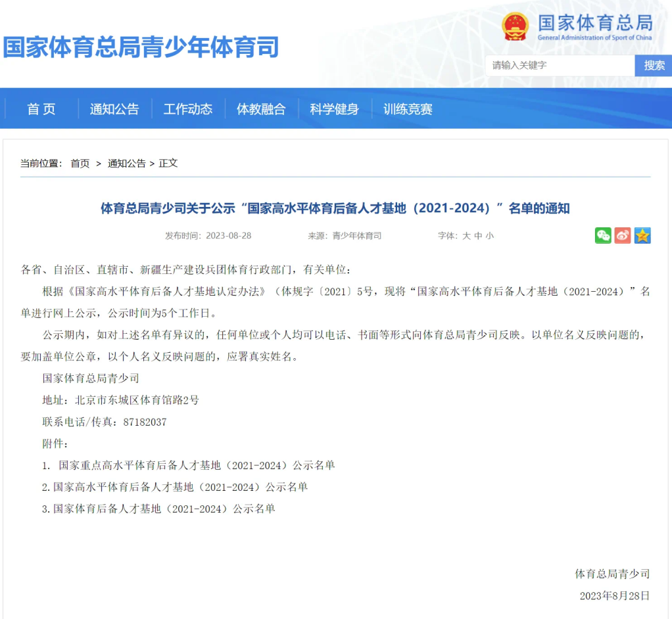Click the national emblem logo
This screenshot has width=672, height=619.
coord(515,26)
